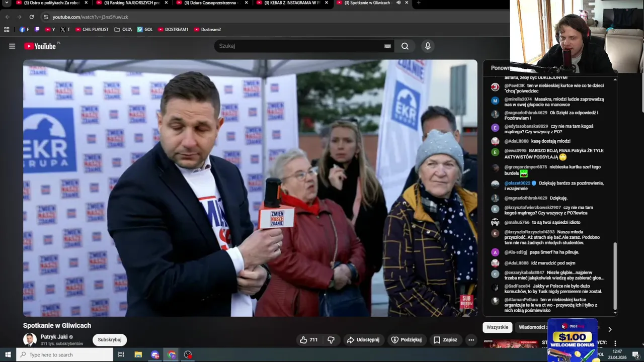Start voice search with microphone icon
The image size is (644, 362).
coord(428,46)
